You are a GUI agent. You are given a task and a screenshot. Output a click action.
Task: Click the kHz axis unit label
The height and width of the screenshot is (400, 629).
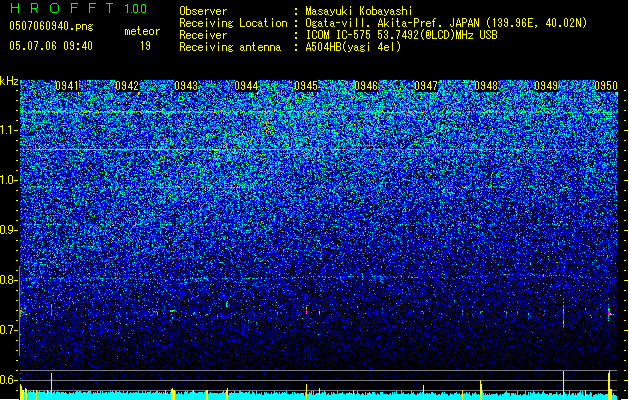[9, 81]
